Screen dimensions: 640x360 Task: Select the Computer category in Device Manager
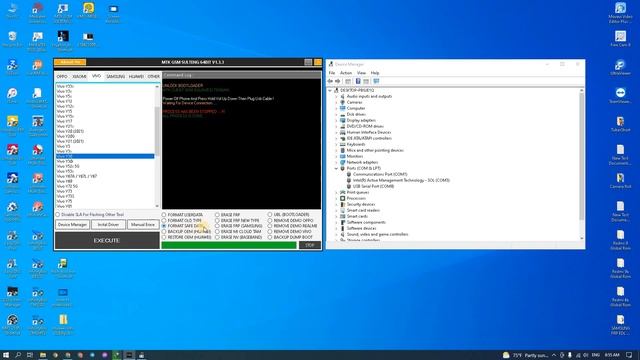(356, 108)
